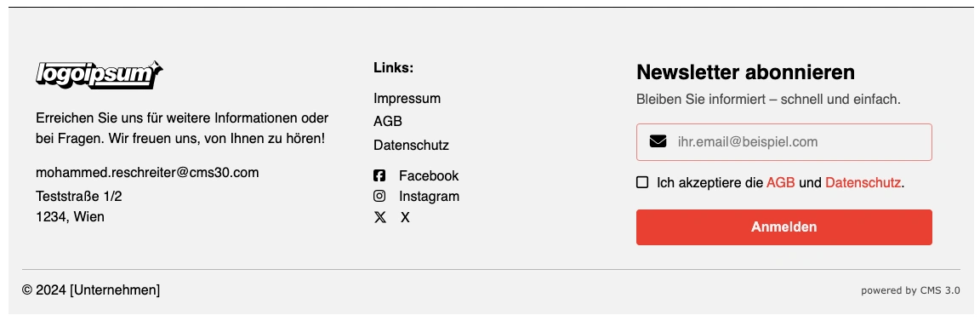Click the red Anmelden button
Screen dimensions: 980x321
(x=783, y=227)
